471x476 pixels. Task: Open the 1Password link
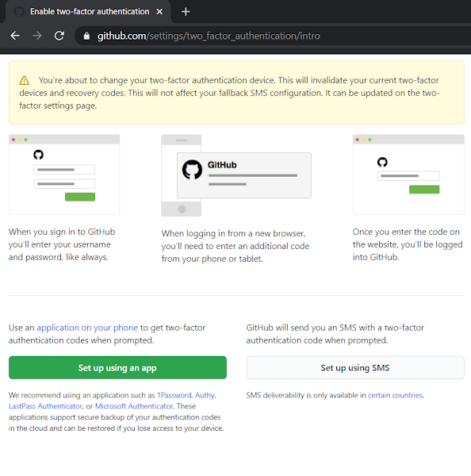click(174, 395)
